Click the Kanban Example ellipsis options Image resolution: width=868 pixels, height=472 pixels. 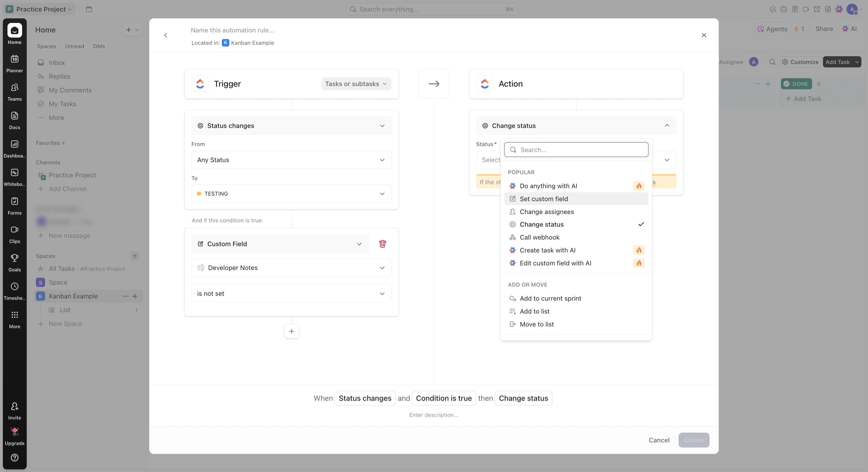click(125, 296)
